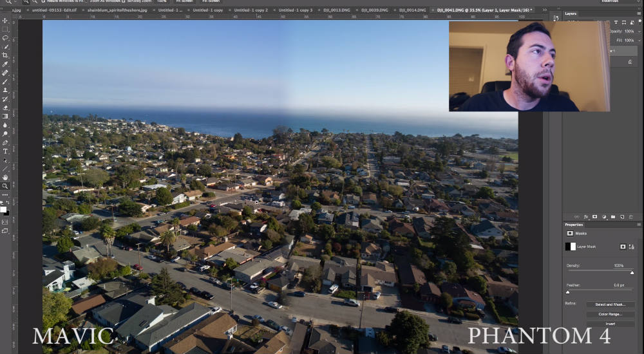Select the Eyedropper tool
This screenshot has height=354, width=644.
point(5,64)
